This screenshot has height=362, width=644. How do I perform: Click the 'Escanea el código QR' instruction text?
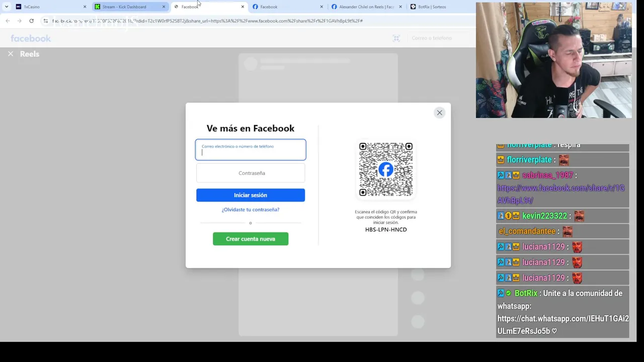point(386,217)
